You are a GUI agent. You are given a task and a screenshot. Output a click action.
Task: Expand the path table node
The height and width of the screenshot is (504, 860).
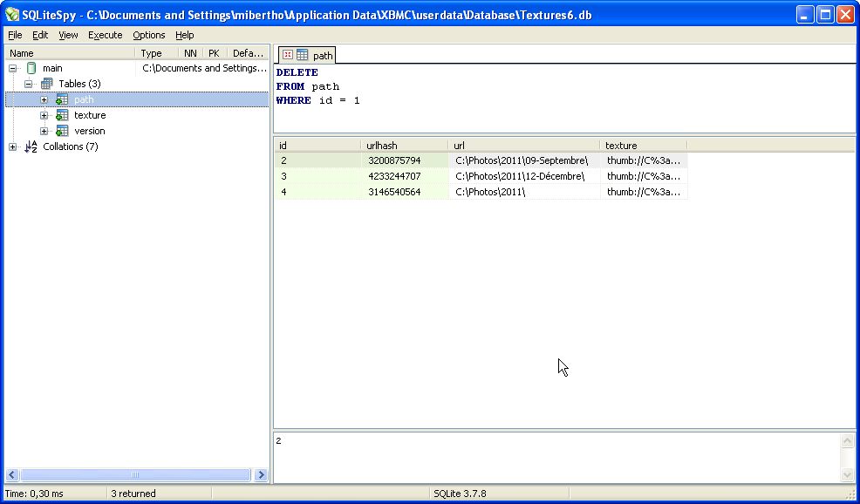point(44,99)
